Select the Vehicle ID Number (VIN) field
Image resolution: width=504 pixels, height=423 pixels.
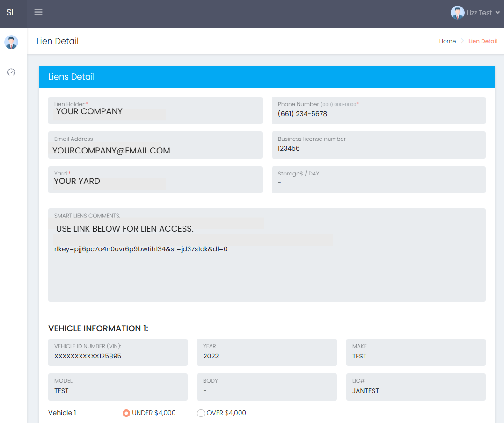coord(118,352)
